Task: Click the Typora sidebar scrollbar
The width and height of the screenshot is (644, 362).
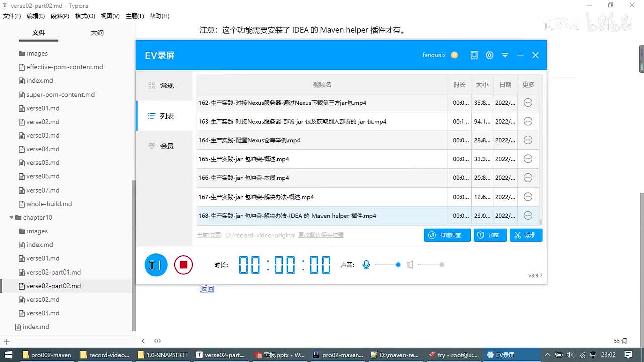Action: point(134,256)
